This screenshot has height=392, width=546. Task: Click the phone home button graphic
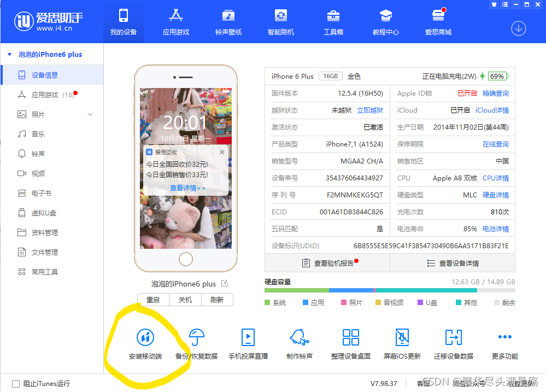(x=186, y=259)
